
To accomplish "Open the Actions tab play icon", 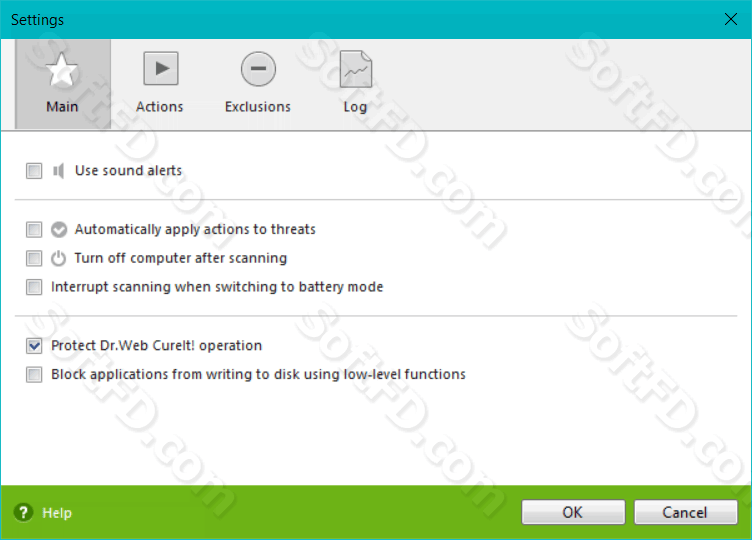I will (161, 69).
